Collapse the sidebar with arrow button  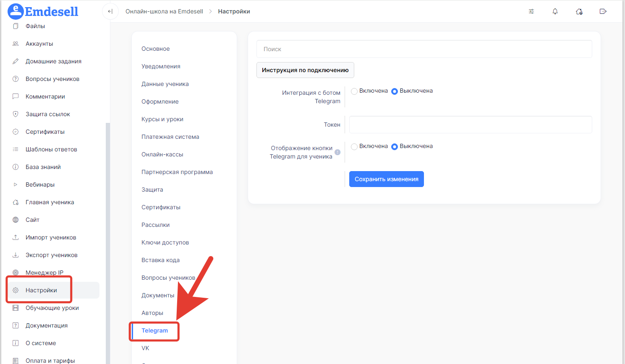pyautogui.click(x=110, y=11)
